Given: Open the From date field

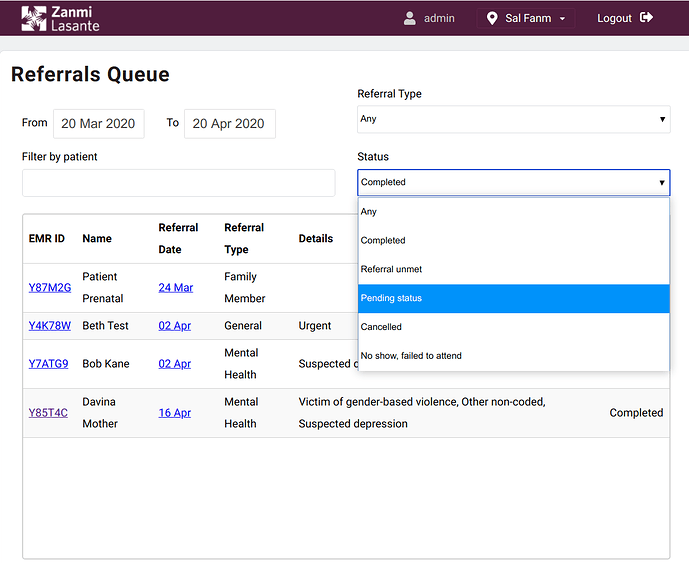Looking at the screenshot, I should click(98, 123).
